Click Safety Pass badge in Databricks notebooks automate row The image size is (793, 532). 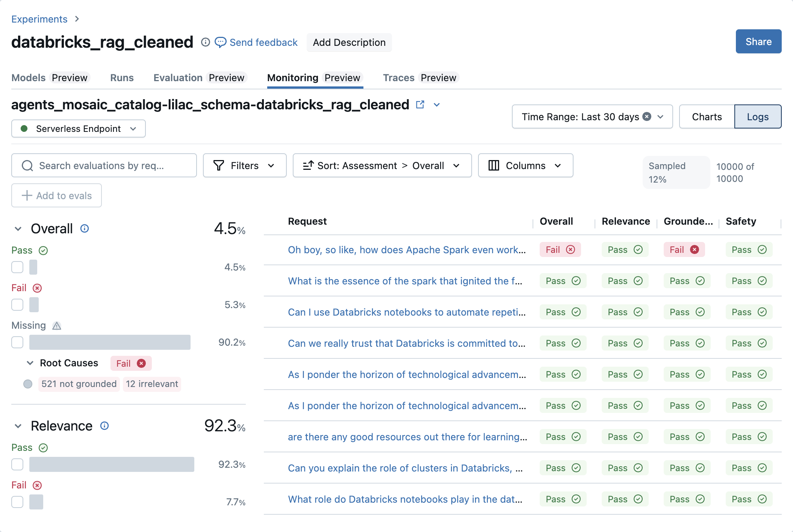click(749, 312)
